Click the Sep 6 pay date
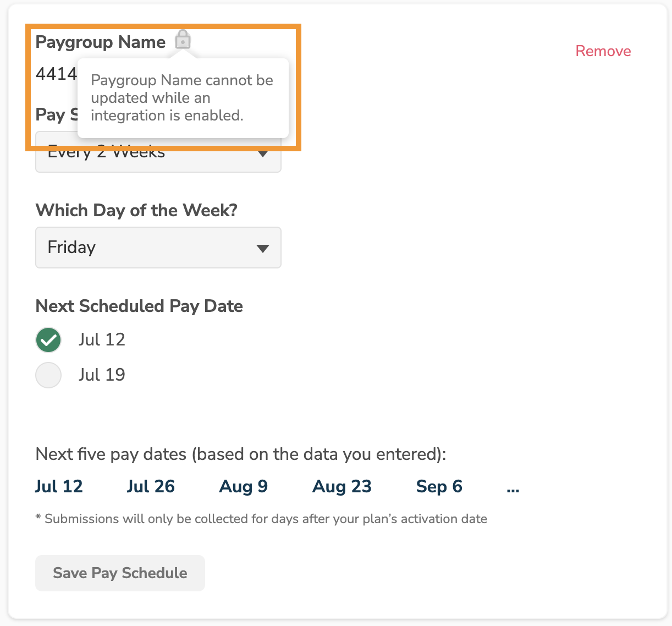The width and height of the screenshot is (672, 626). point(439,486)
